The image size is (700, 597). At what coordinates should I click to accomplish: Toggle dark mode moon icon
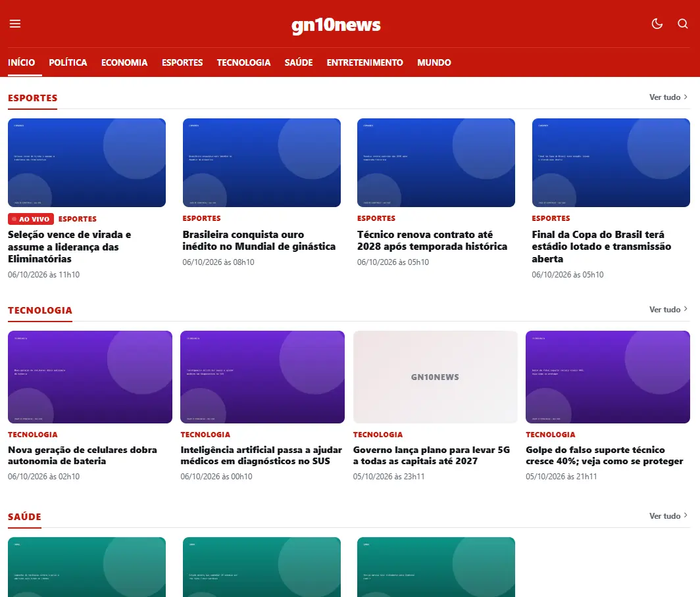(x=657, y=24)
